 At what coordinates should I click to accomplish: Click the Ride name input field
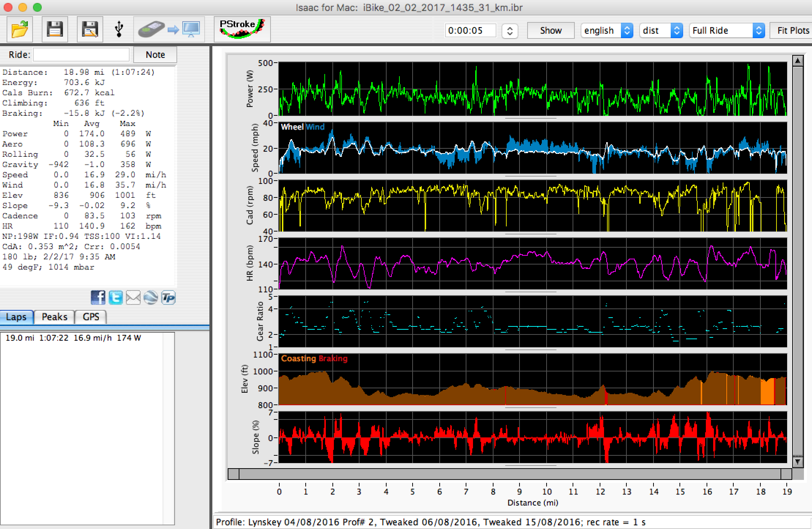(81, 55)
